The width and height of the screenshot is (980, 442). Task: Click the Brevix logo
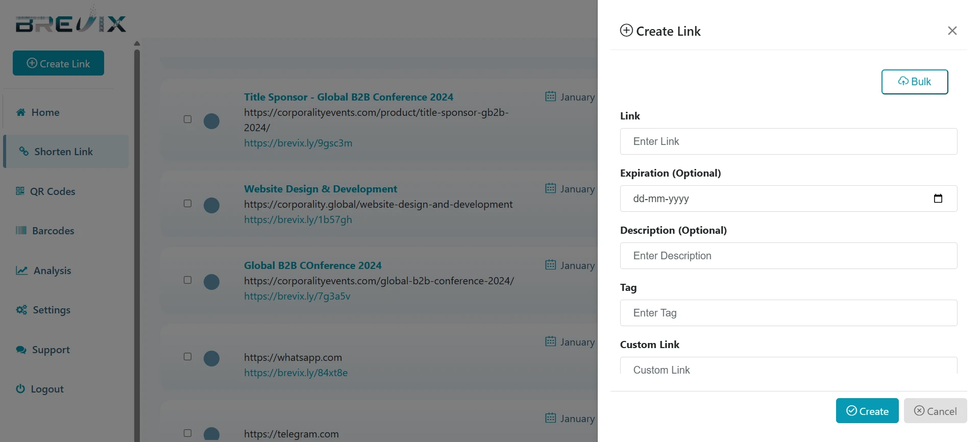[x=70, y=21]
